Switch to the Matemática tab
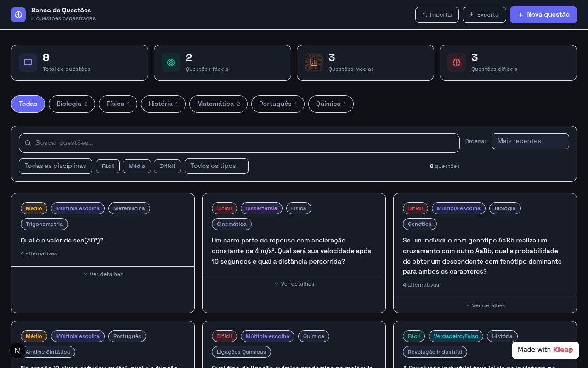The image size is (588, 368). point(218,104)
